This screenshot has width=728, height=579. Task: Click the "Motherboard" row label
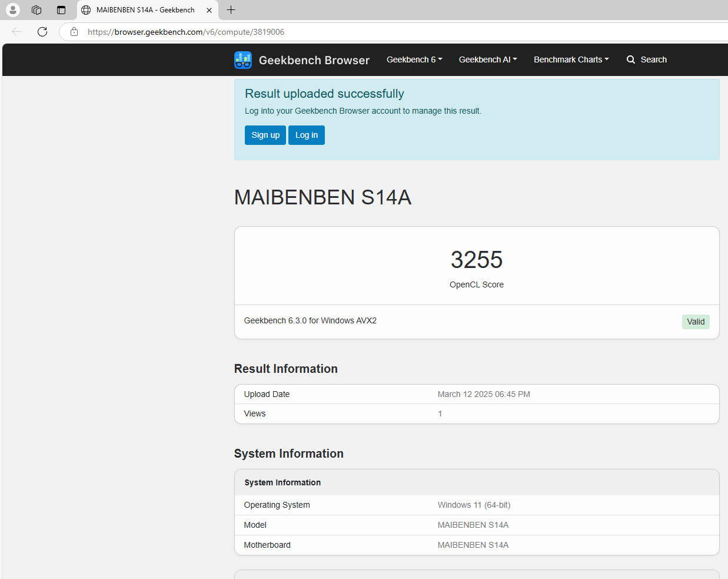267,545
